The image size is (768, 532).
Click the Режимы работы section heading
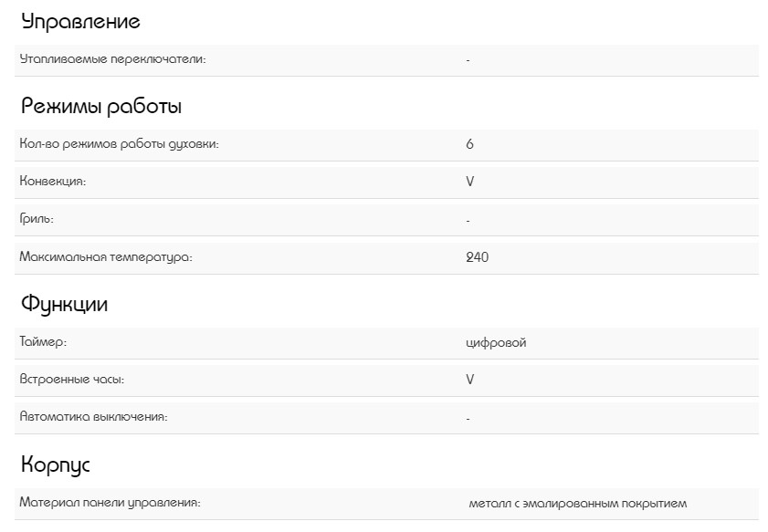click(101, 106)
